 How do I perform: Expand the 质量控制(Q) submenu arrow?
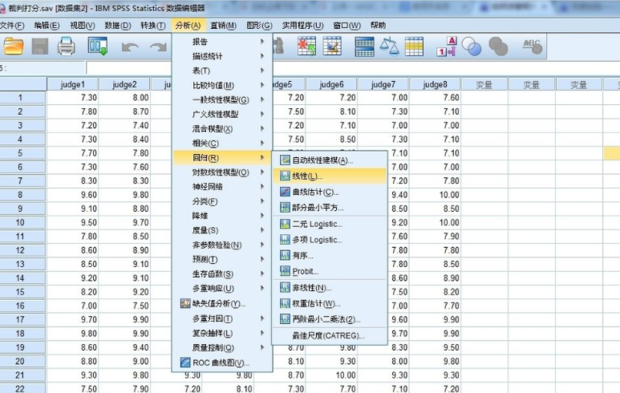pyautogui.click(x=262, y=348)
